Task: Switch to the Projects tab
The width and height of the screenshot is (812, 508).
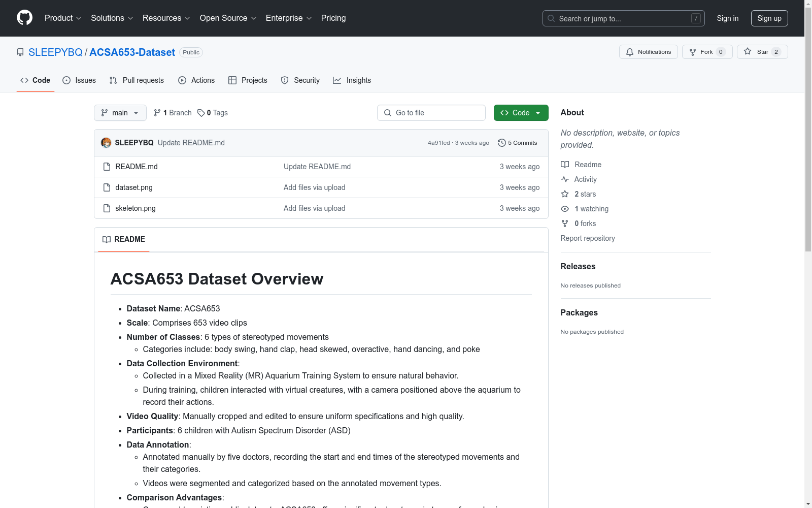Action: tap(248, 80)
